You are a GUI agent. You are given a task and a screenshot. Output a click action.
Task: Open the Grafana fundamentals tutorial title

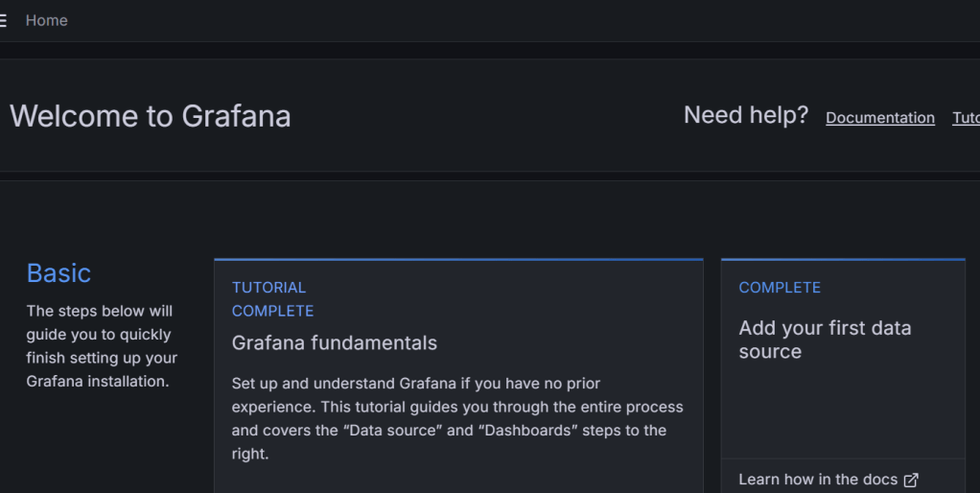[334, 342]
